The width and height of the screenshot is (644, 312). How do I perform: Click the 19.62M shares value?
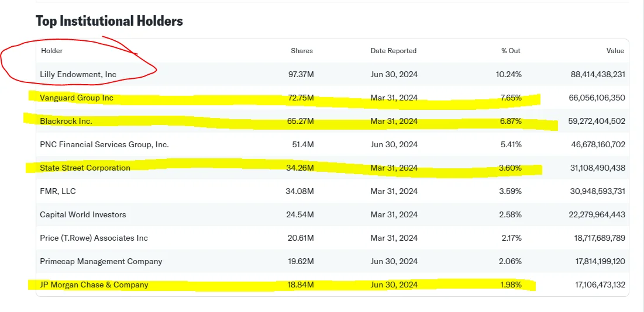pyautogui.click(x=301, y=262)
